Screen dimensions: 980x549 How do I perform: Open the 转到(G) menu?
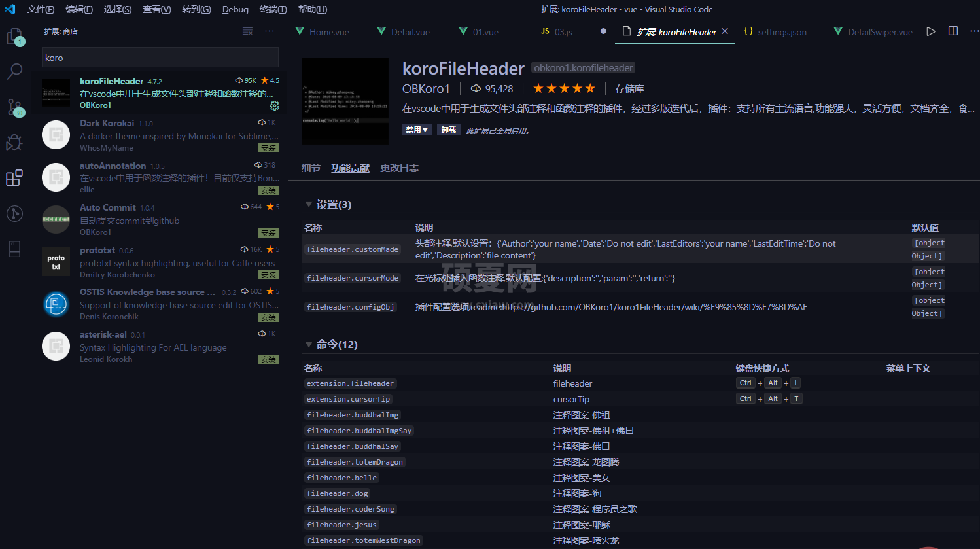[196, 9]
